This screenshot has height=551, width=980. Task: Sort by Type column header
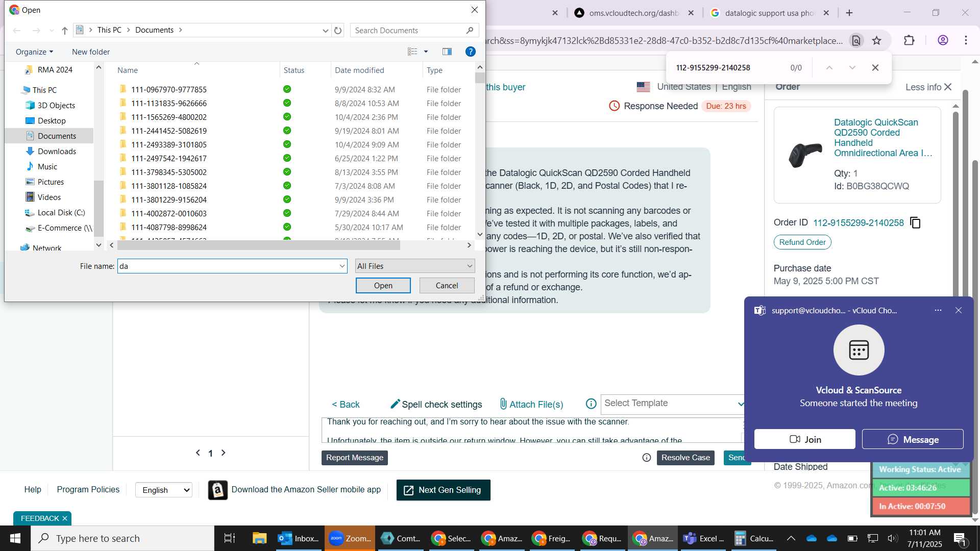(x=435, y=70)
